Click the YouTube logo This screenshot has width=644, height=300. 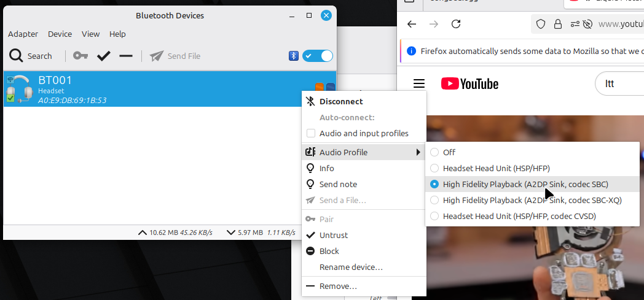469,83
